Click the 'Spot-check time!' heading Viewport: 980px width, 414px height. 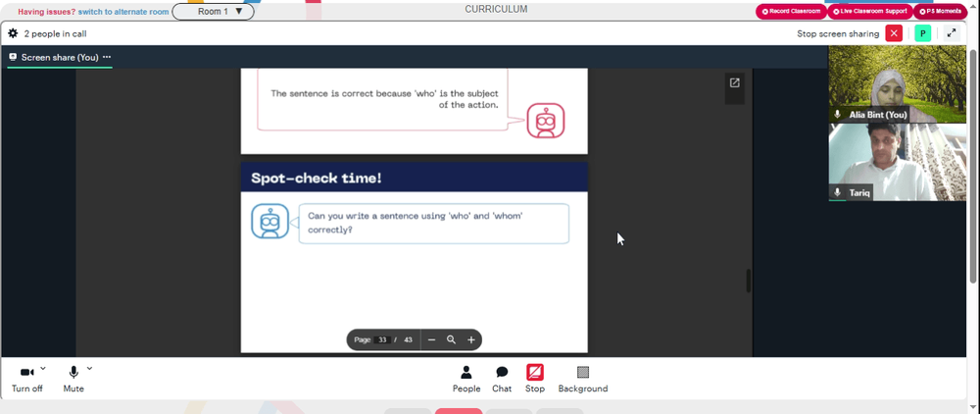(x=317, y=179)
